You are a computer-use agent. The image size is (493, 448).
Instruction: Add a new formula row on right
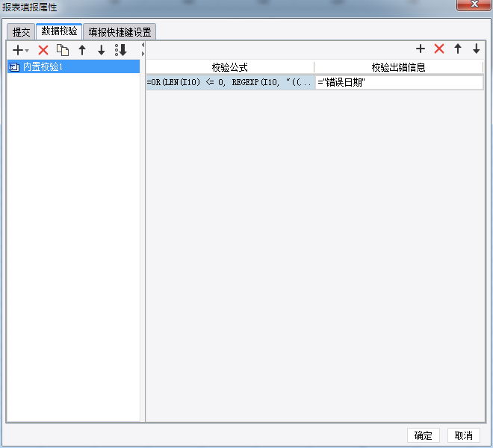tap(421, 49)
